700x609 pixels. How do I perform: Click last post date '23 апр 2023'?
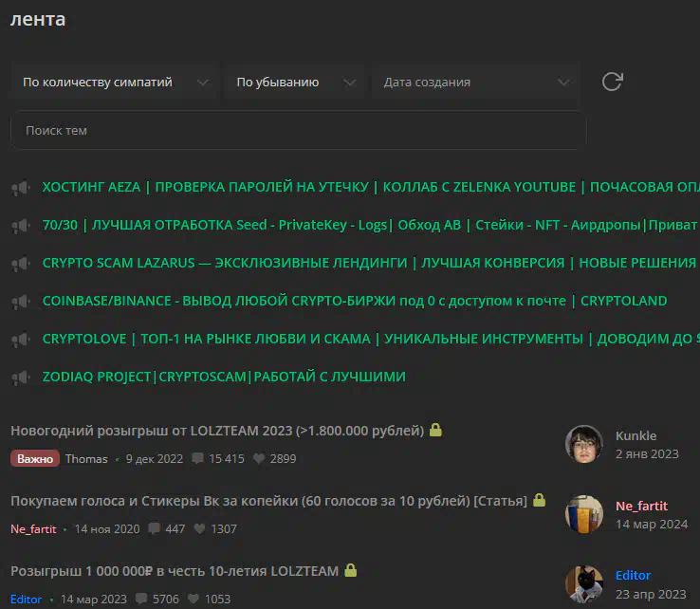click(651, 594)
